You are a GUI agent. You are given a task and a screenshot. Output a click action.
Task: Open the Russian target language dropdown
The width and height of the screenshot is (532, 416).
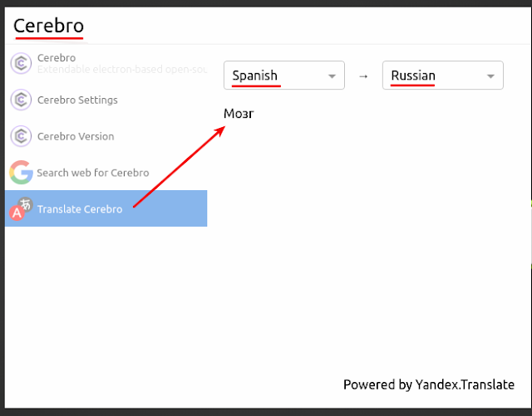click(x=443, y=76)
